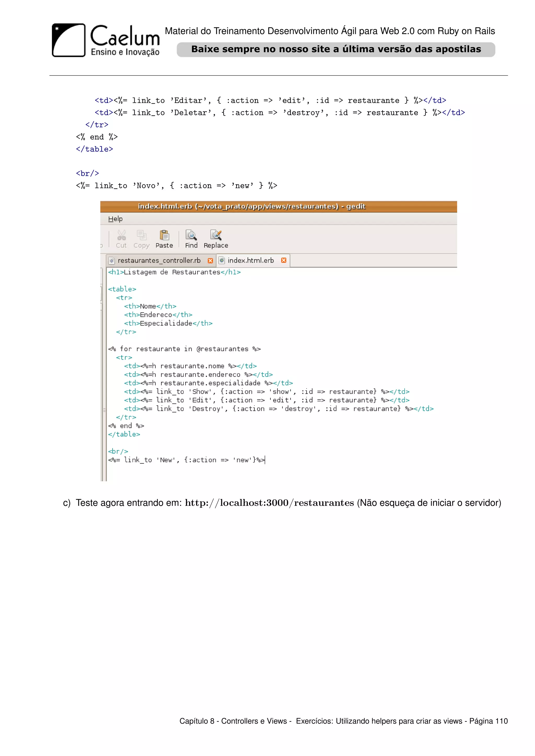Open Find with the magnifier icon
Image resolution: width=535 pixels, height=756 pixels.
pyautogui.click(x=191, y=235)
